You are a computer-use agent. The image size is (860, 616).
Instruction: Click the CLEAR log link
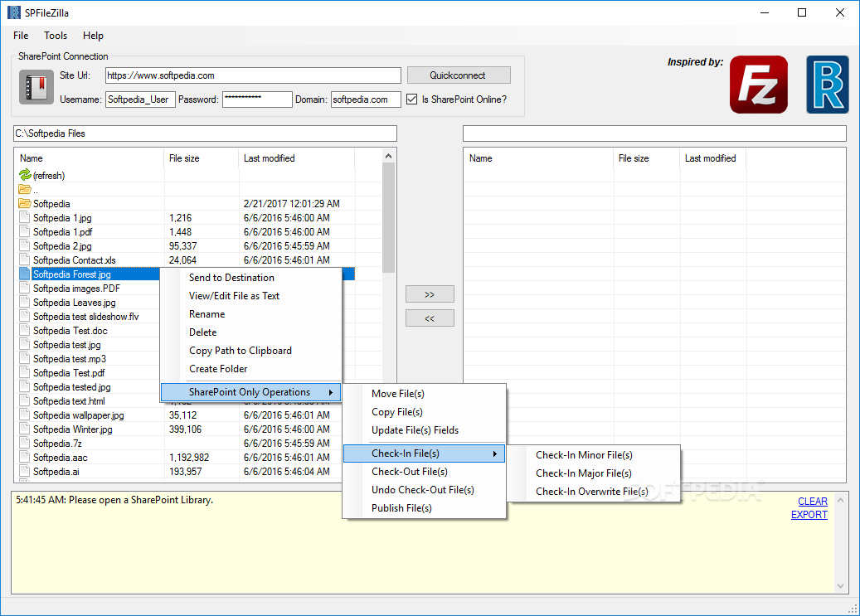(x=812, y=502)
